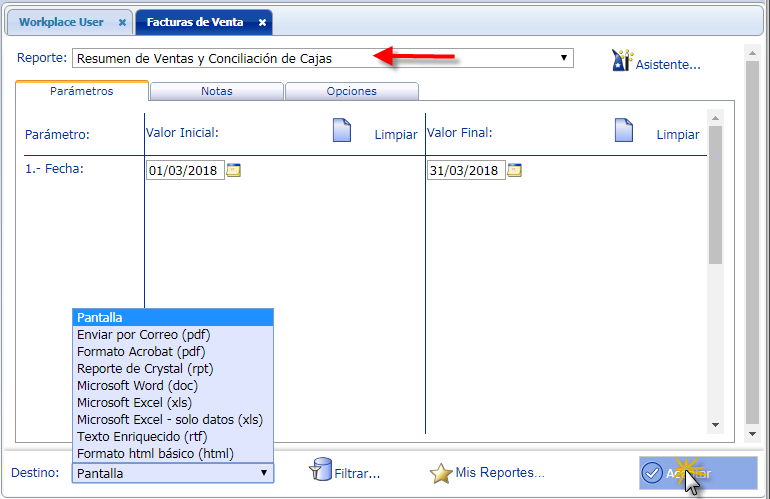Screen dimensions: 770x499
Task: Click the 'Valor Final:' column header
Action: 460,133
